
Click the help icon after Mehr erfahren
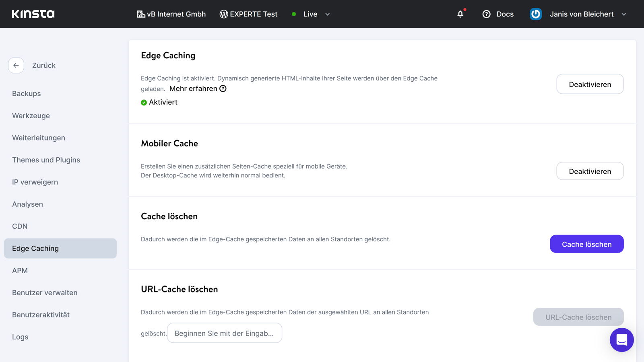(223, 88)
